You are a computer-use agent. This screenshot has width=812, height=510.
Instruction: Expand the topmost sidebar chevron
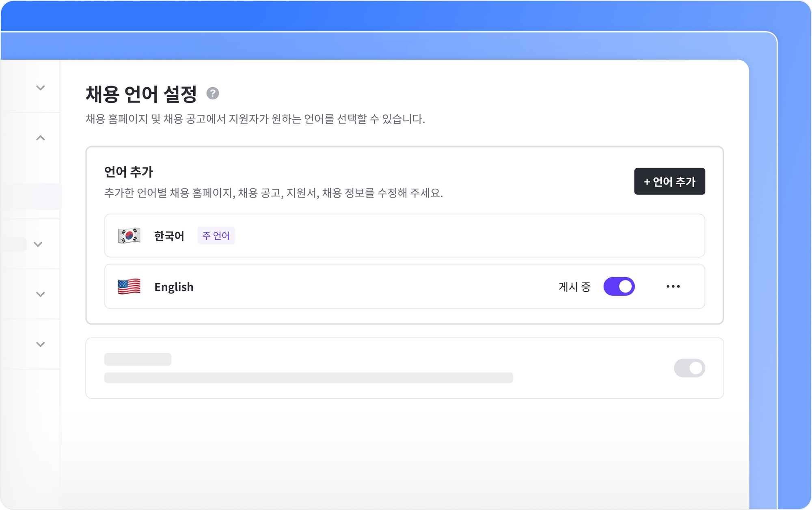point(40,88)
